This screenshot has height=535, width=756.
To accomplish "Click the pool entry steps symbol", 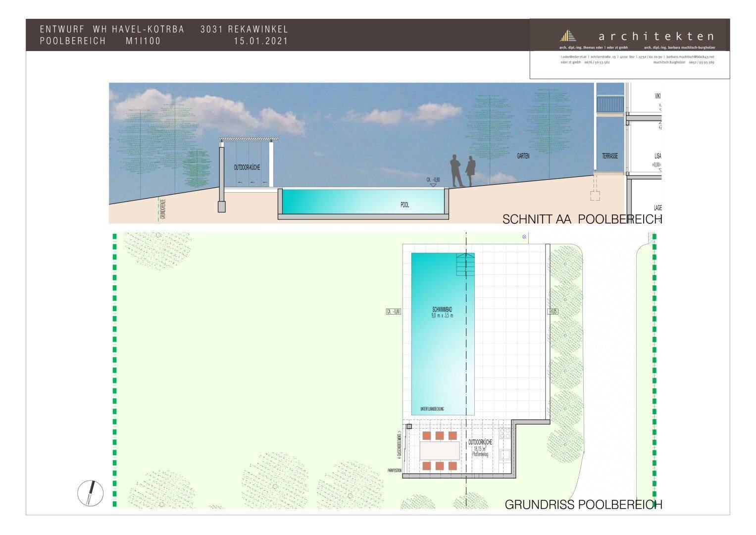I will point(465,266).
